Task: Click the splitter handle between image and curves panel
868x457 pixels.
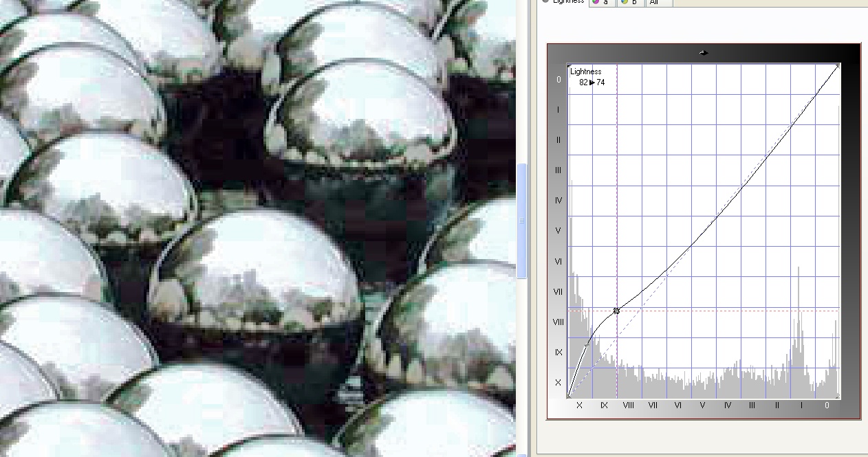Action: pos(521,221)
